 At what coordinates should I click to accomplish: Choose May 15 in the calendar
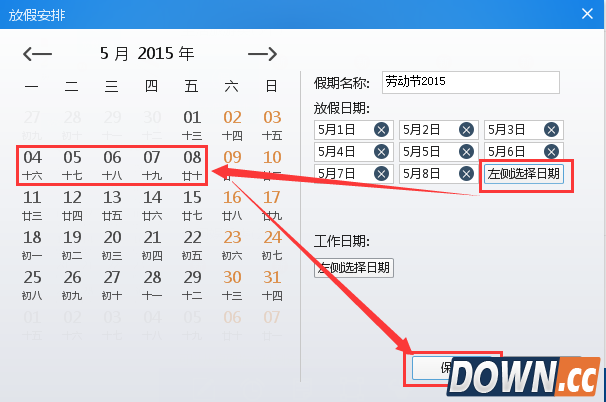(192, 204)
